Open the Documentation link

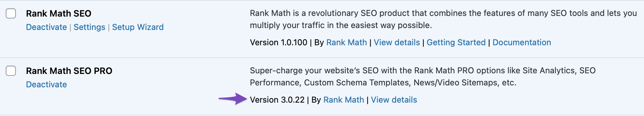(522, 42)
